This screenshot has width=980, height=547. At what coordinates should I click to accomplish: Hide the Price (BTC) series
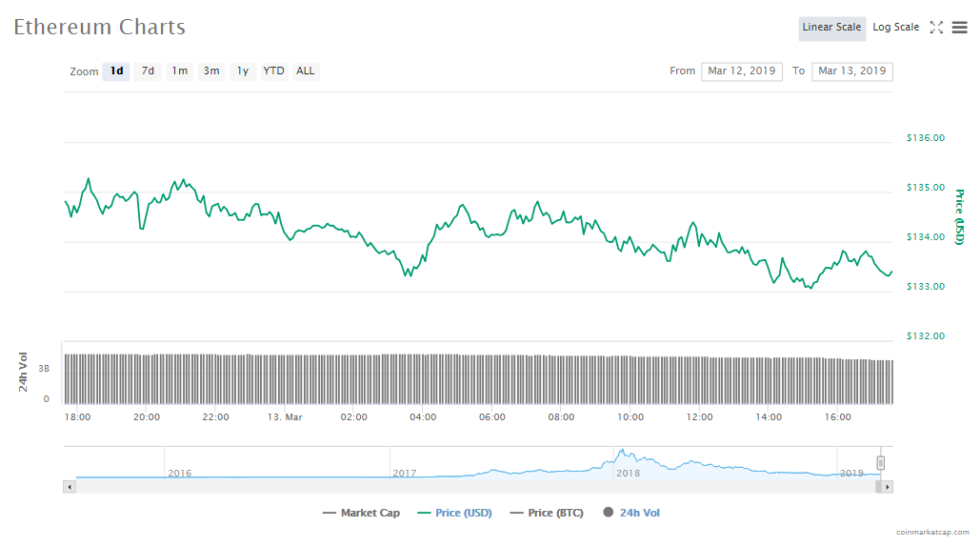point(549,513)
